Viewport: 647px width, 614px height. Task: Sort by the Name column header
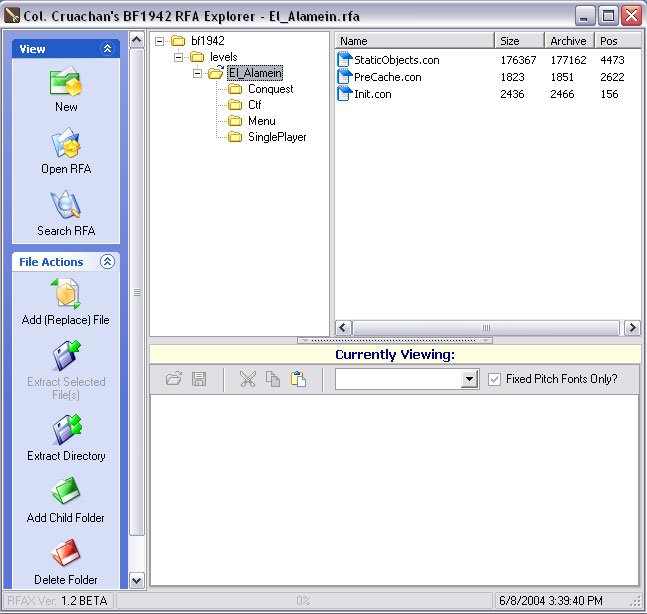coord(415,41)
